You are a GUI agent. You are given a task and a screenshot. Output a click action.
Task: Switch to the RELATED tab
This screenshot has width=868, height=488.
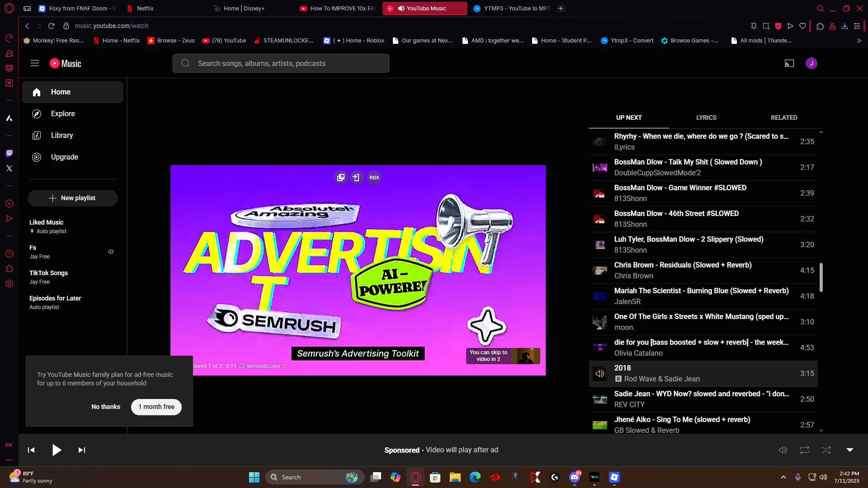[x=784, y=117]
